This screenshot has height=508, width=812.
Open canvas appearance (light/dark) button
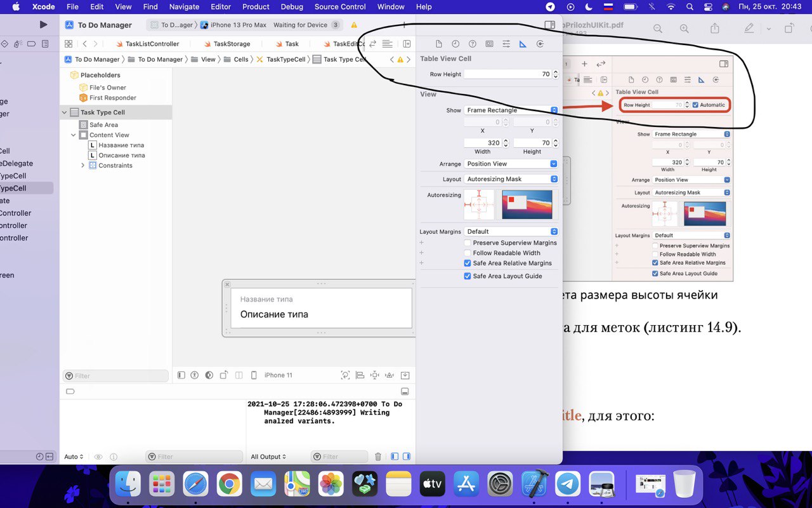coord(209,375)
